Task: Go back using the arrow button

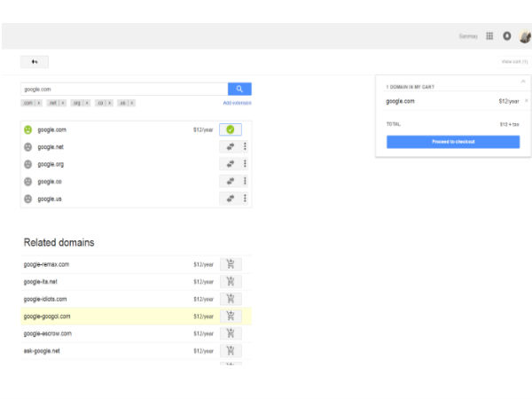Action: [x=35, y=61]
